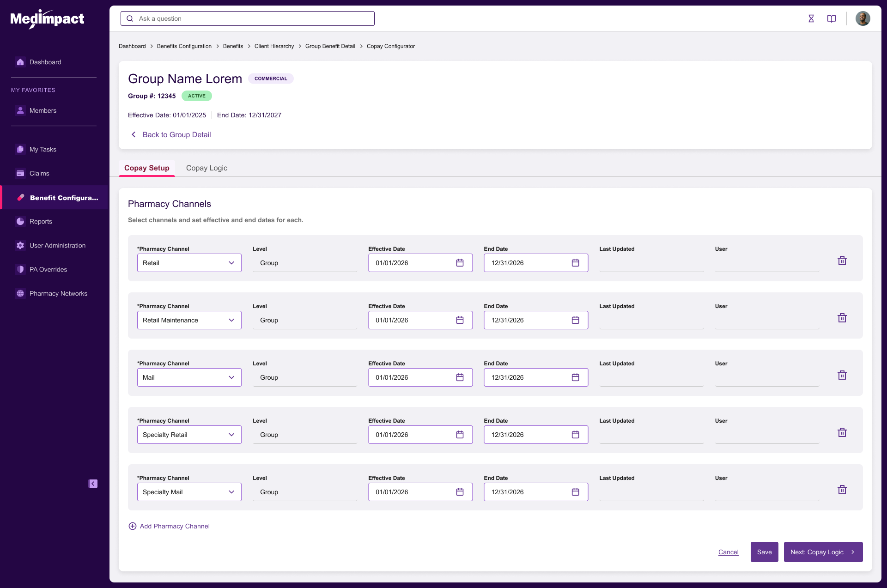This screenshot has width=887, height=588.
Task: Click the Back to Group Detail arrow icon
Action: 134,134
